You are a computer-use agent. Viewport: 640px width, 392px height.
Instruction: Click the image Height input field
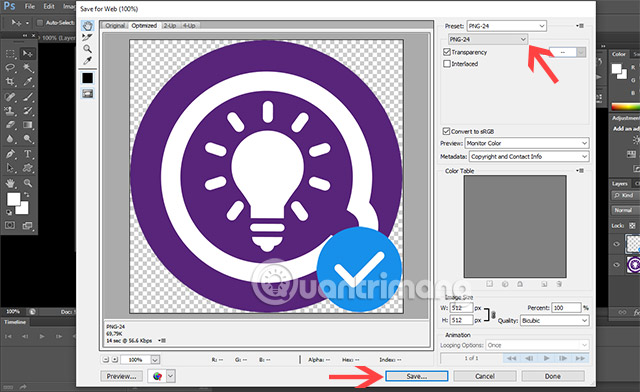462,320
